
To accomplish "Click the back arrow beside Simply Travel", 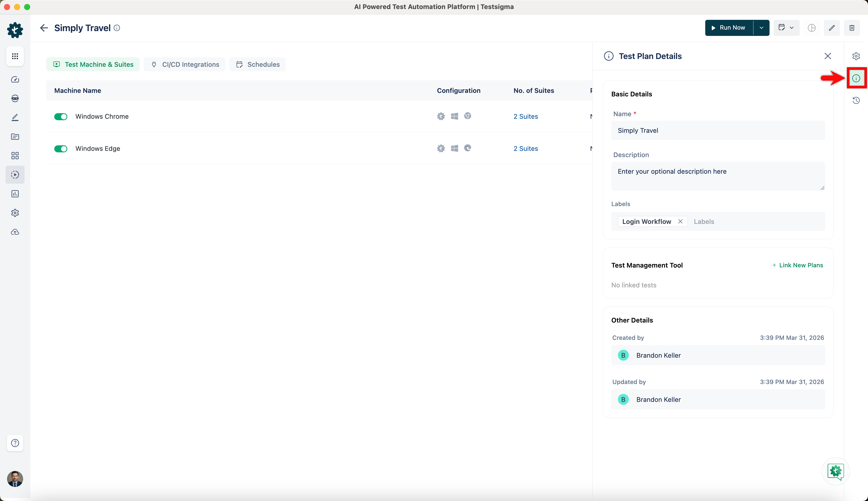I will (x=44, y=28).
